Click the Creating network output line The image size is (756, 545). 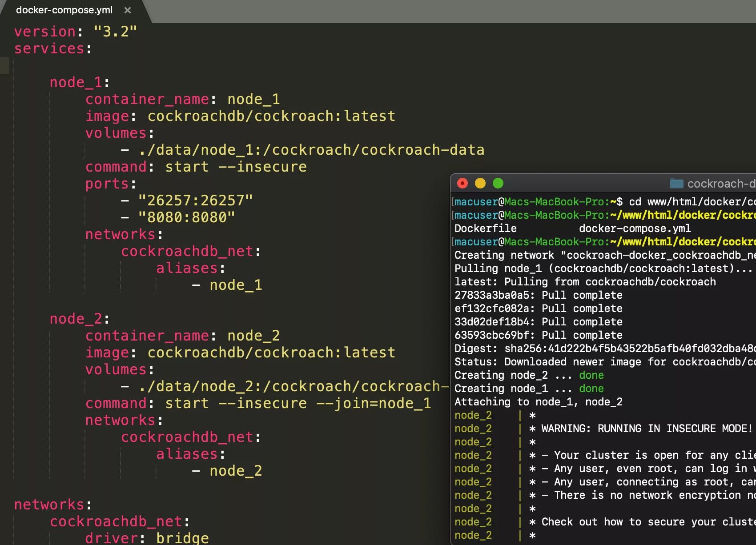(x=605, y=255)
